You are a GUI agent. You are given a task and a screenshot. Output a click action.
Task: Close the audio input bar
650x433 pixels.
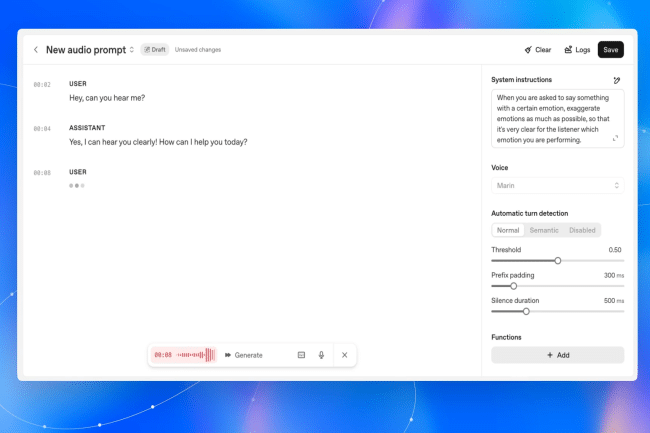(x=344, y=355)
